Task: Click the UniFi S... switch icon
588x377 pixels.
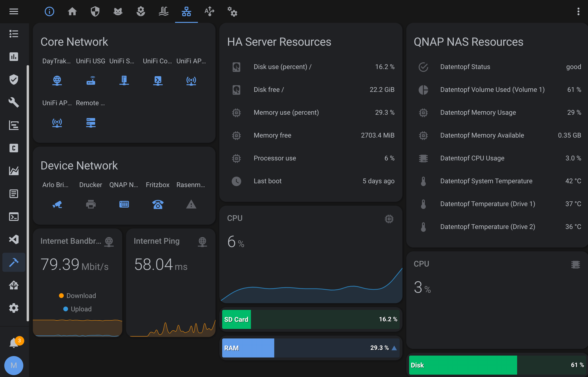Action: [124, 80]
